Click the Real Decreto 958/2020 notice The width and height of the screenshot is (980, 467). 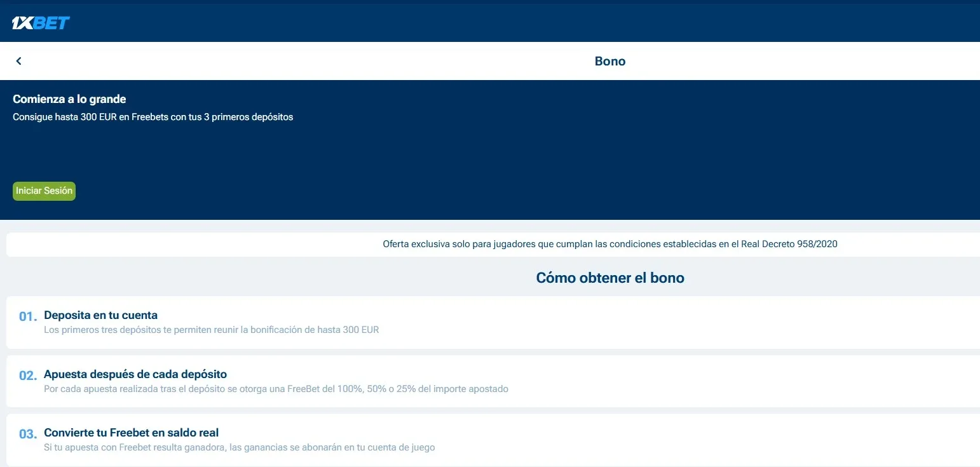(x=610, y=244)
